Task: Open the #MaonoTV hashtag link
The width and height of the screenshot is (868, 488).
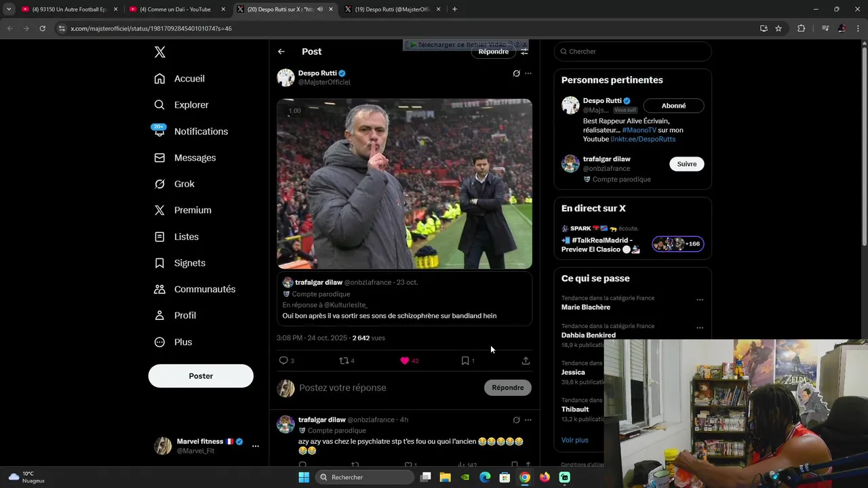Action: (639, 130)
